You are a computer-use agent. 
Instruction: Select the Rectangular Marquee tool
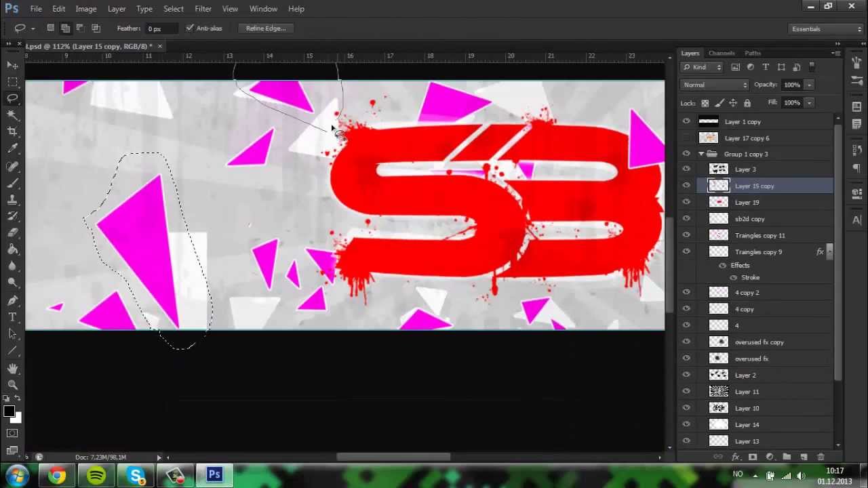point(12,81)
